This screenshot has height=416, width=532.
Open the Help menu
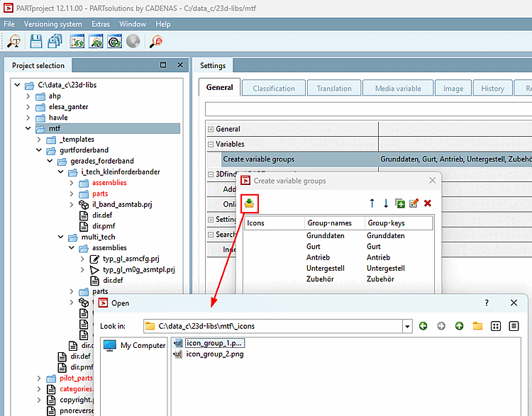[x=163, y=24]
